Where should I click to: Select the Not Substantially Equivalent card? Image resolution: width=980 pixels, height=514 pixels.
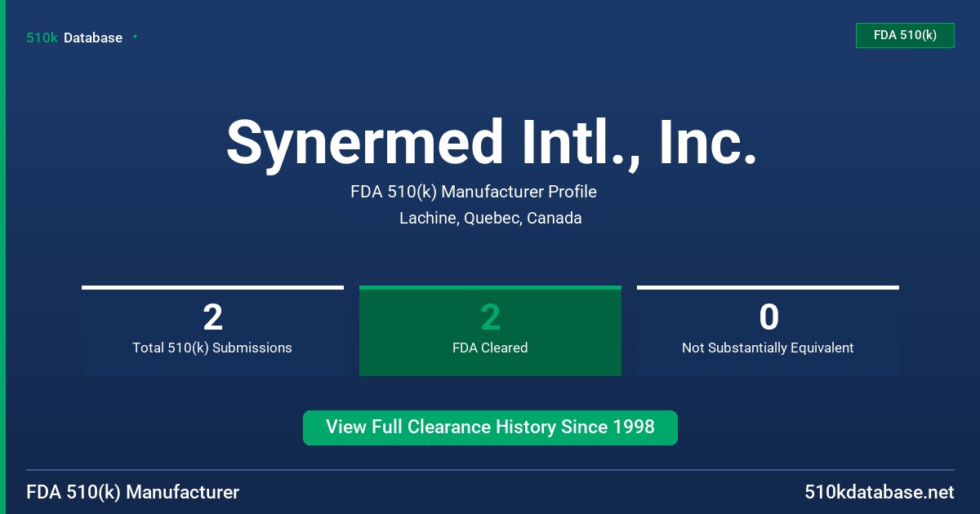click(768, 330)
